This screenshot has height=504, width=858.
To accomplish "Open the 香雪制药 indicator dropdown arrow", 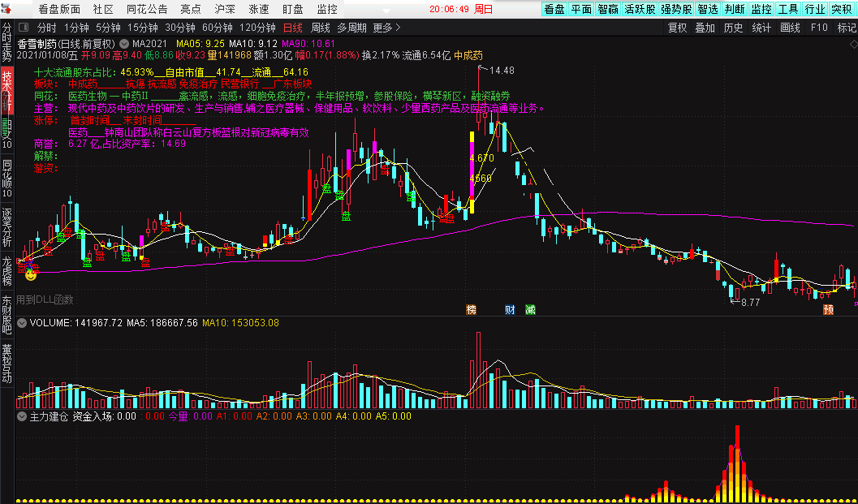I will click(124, 44).
